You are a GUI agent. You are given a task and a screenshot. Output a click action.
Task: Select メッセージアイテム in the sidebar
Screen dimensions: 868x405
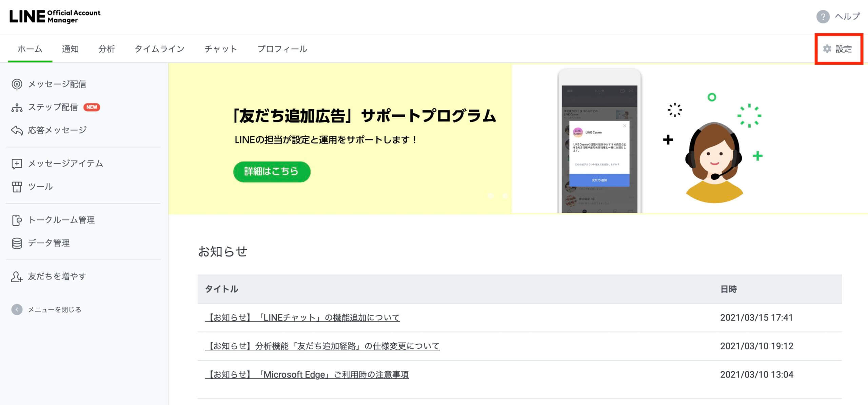[65, 163]
